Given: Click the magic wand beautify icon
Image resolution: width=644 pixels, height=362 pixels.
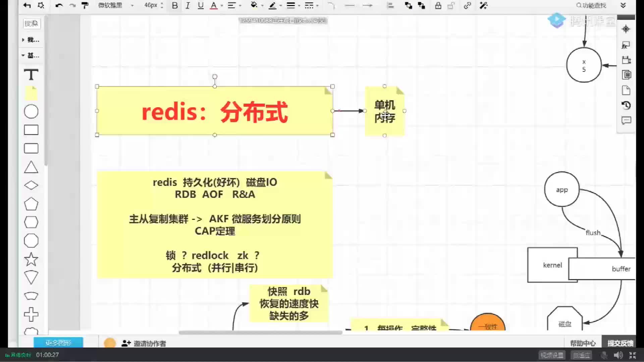Looking at the screenshot, I should point(484,5).
